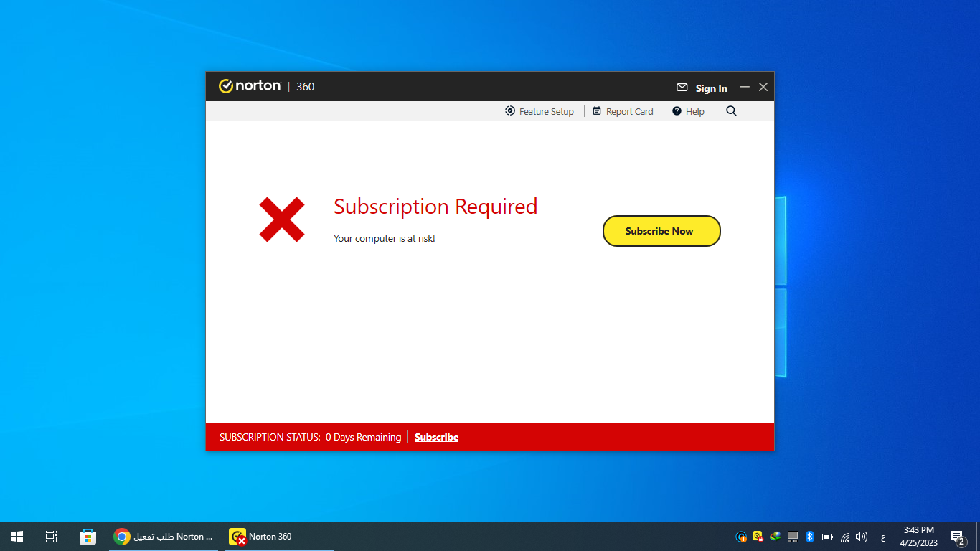The height and width of the screenshot is (551, 980).
Task: Click the Bluetooth tray icon
Action: click(810, 537)
